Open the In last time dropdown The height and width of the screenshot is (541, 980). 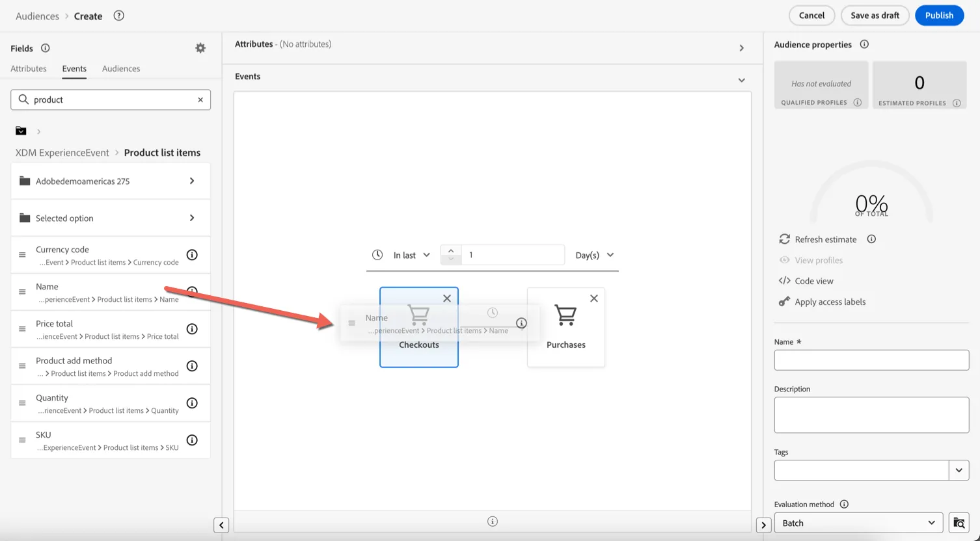(412, 256)
